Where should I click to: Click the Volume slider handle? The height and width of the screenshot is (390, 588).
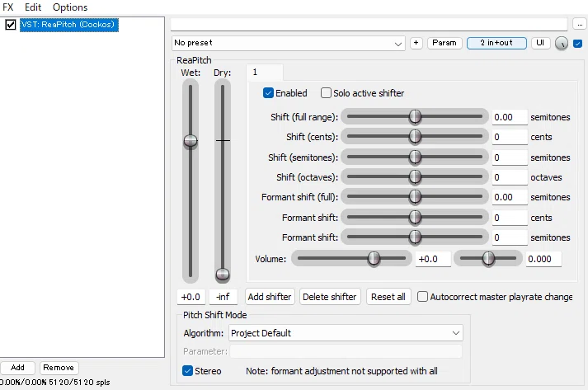[x=374, y=258]
